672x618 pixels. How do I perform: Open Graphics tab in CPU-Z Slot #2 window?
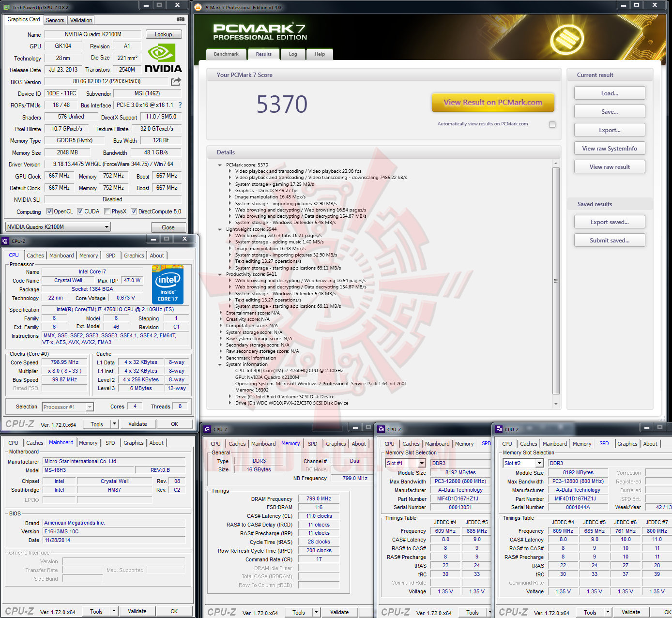coord(627,444)
